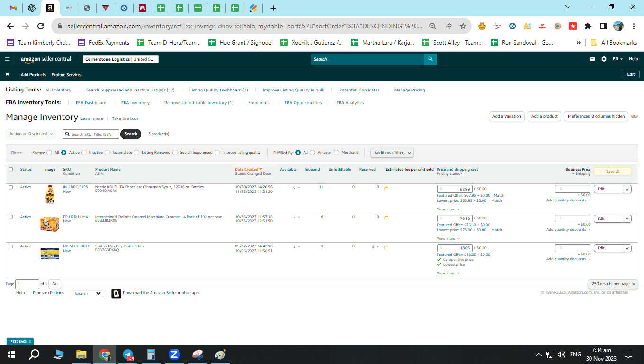This screenshot has height=364, width=644.
Task: Click the Swiffer Max Dry Cloth thumbnail
Action: [50, 254]
